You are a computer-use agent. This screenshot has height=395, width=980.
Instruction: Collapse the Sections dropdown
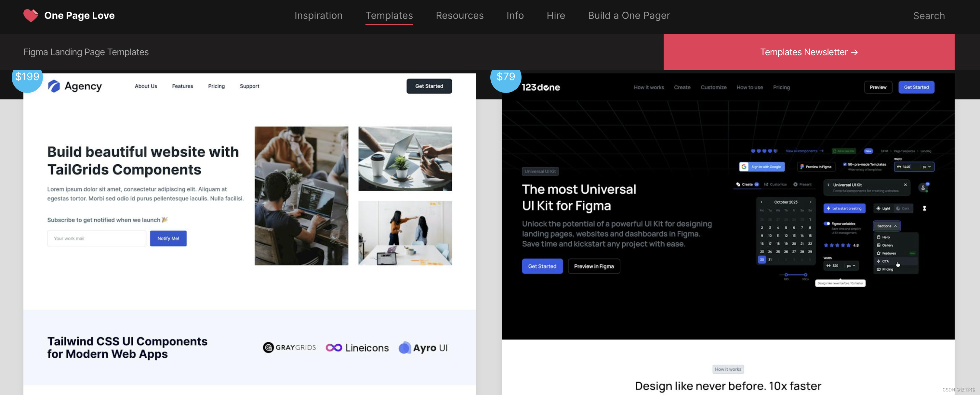click(x=887, y=226)
